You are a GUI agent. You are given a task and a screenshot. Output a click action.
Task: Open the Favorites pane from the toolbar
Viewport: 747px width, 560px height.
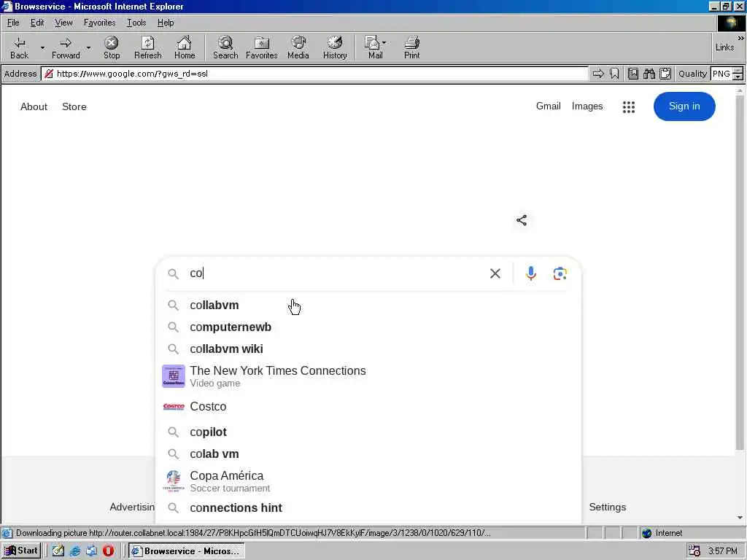(x=262, y=47)
